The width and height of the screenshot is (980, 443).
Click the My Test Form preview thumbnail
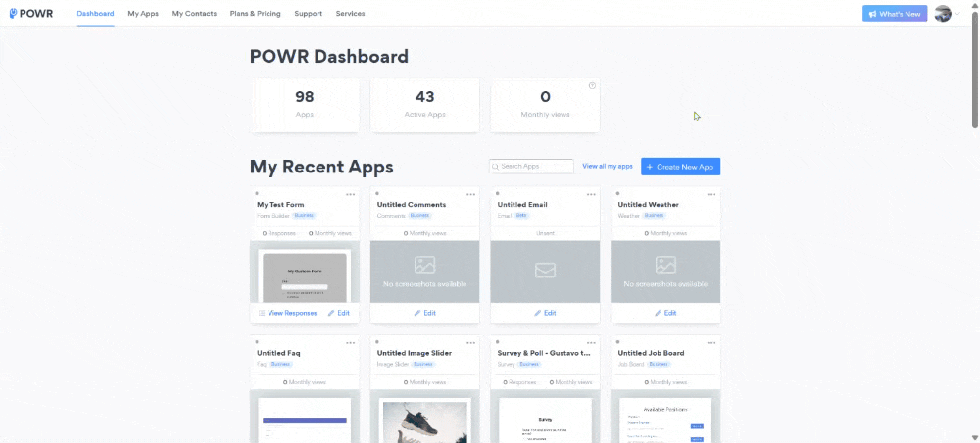(305, 272)
